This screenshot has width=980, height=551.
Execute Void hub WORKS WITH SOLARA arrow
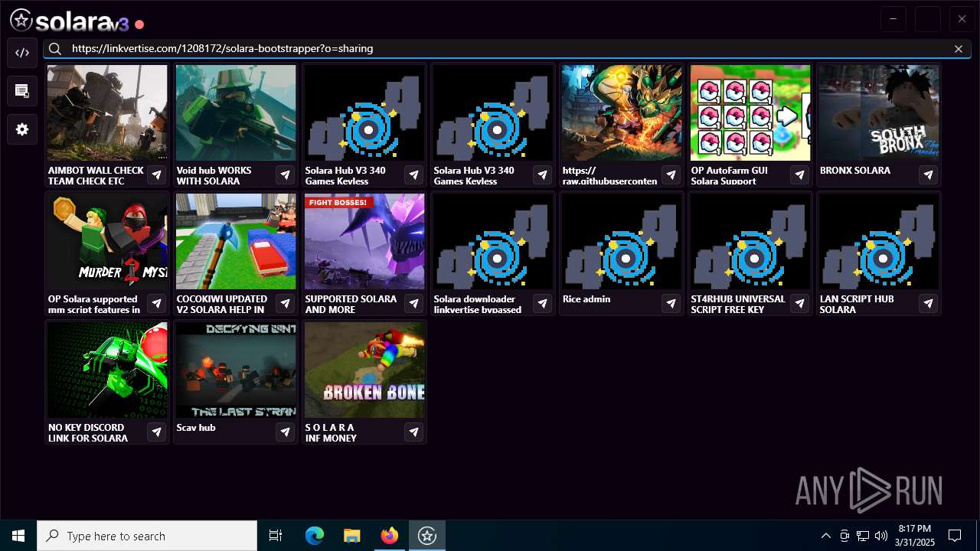[285, 175]
